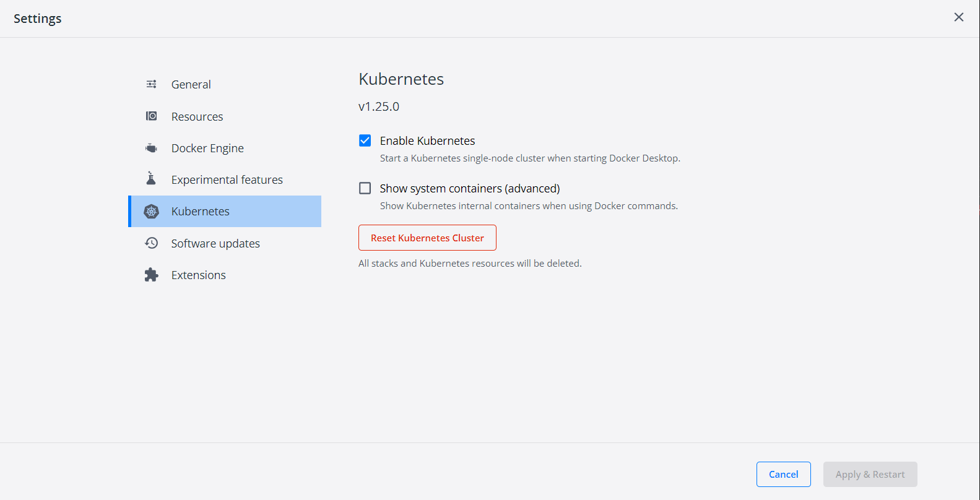Open the Extensions tab label
Viewport: 980px width, 500px height.
pos(198,275)
